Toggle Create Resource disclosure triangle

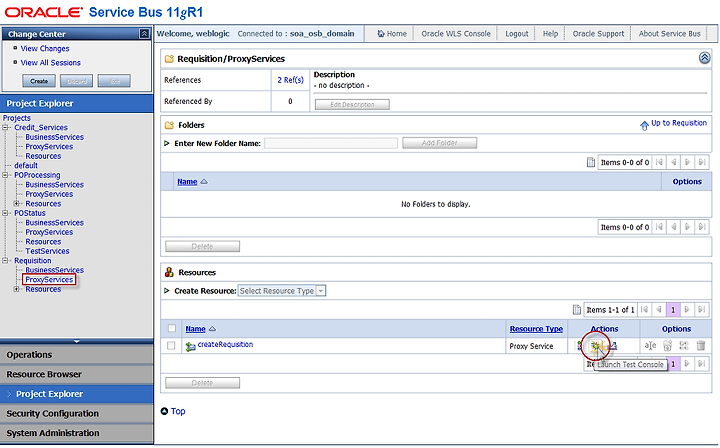(x=167, y=291)
